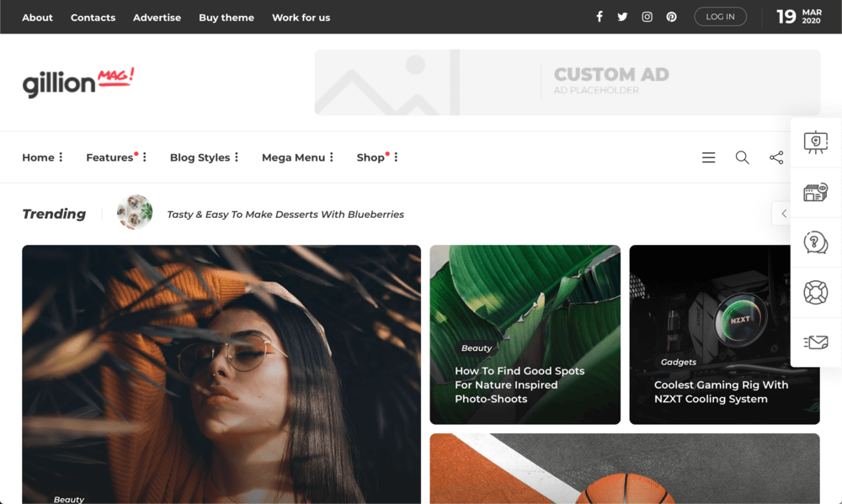
Task: Click the LOG IN button
Action: click(x=720, y=17)
